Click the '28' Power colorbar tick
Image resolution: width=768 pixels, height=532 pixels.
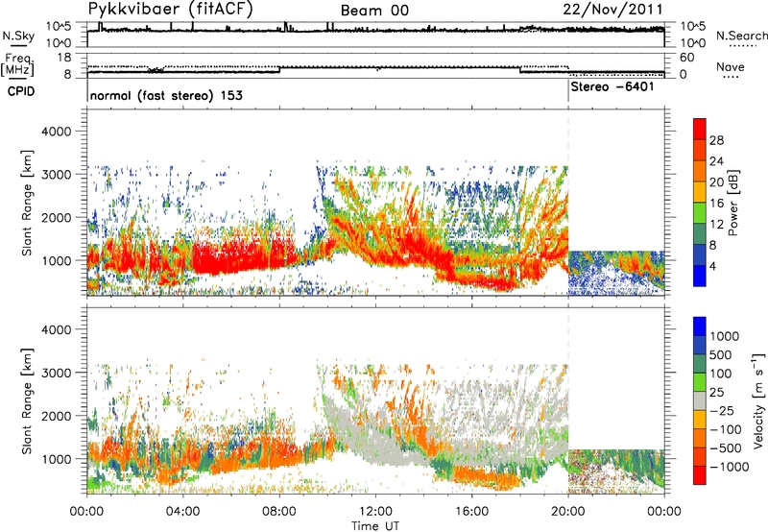pos(716,140)
